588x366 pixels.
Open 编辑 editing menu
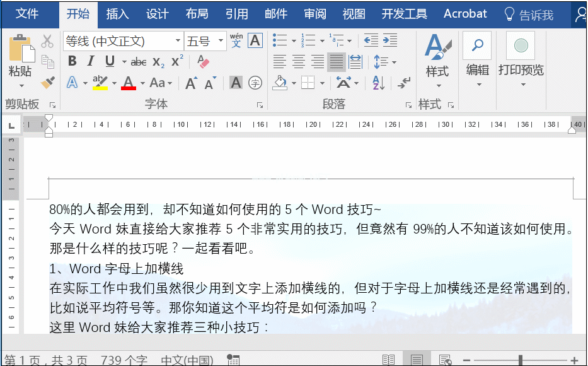477,60
